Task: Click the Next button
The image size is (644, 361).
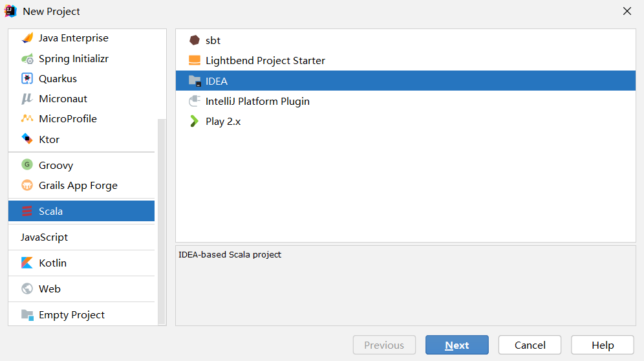Action: (456, 345)
